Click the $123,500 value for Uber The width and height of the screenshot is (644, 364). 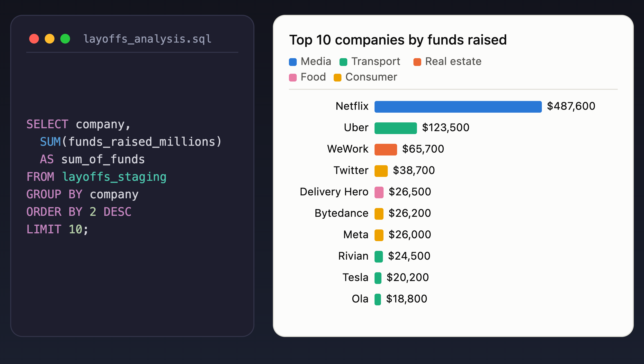446,128
